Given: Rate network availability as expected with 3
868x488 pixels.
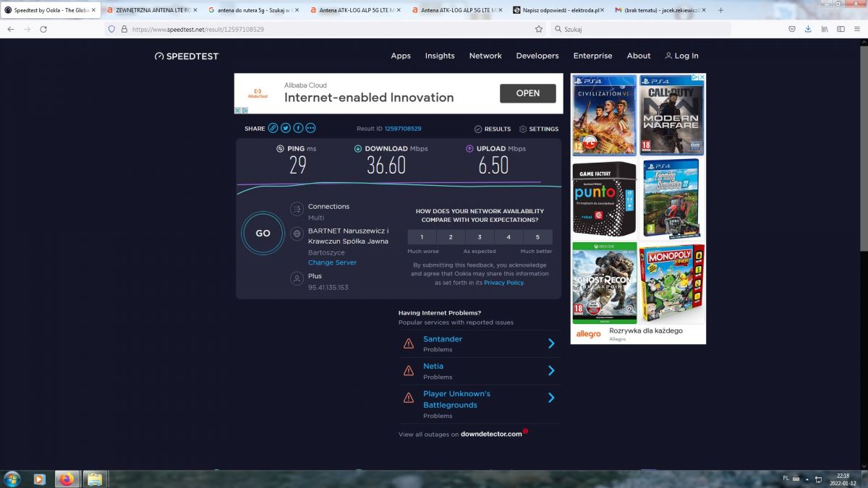Looking at the screenshot, I should click(x=480, y=236).
